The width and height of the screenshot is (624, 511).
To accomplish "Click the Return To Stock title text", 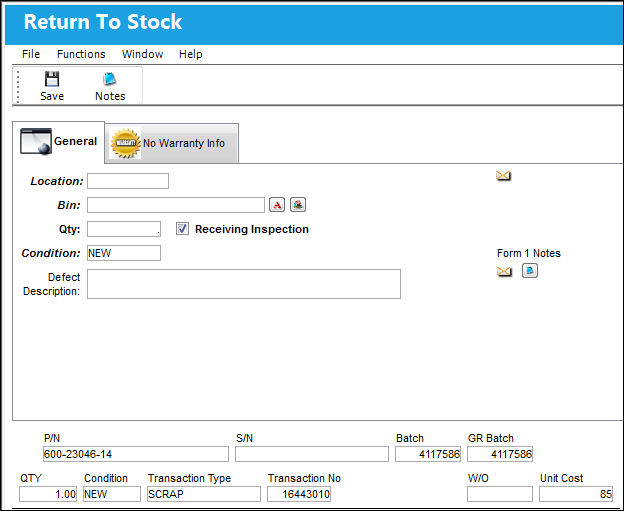I will (x=103, y=22).
